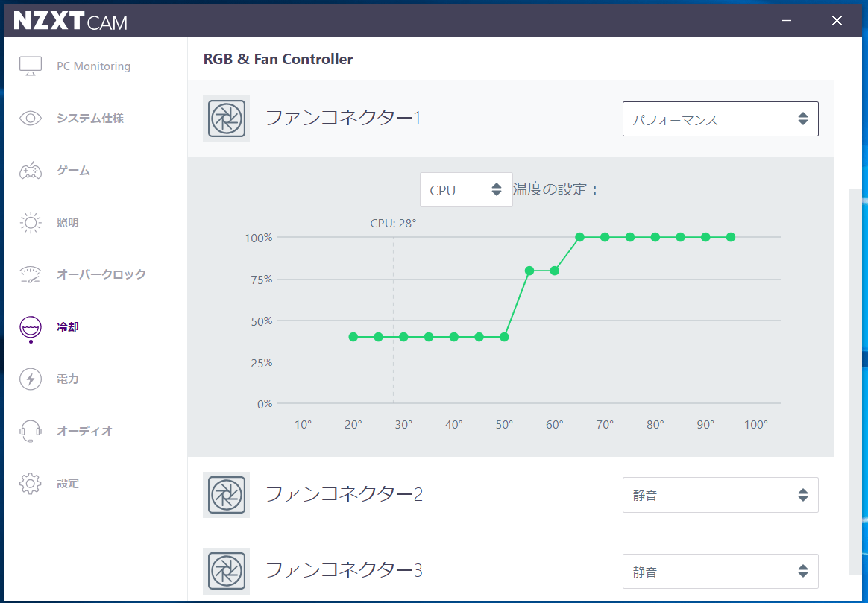Click the 100° axis label
The height and width of the screenshot is (603, 868).
[755, 425]
